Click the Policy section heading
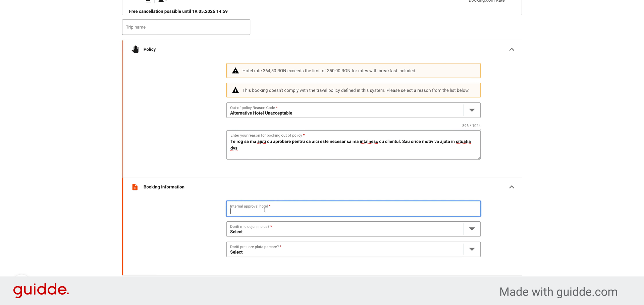 (x=150, y=49)
